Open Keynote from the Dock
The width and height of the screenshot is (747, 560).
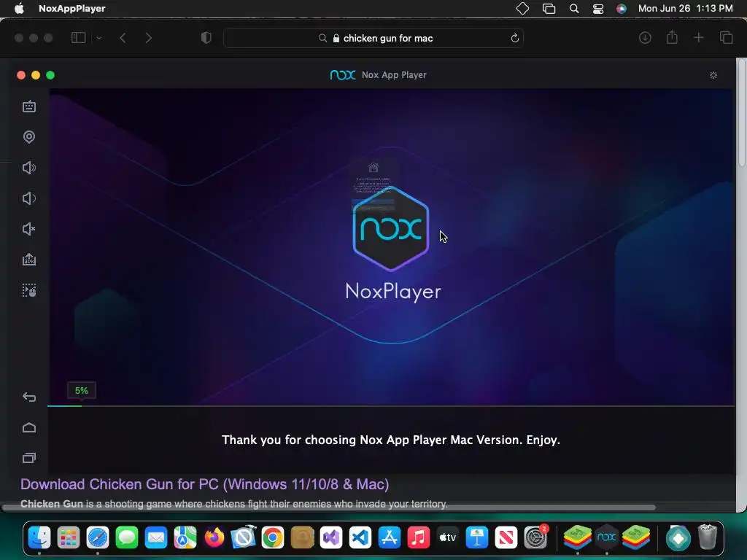[477, 538]
